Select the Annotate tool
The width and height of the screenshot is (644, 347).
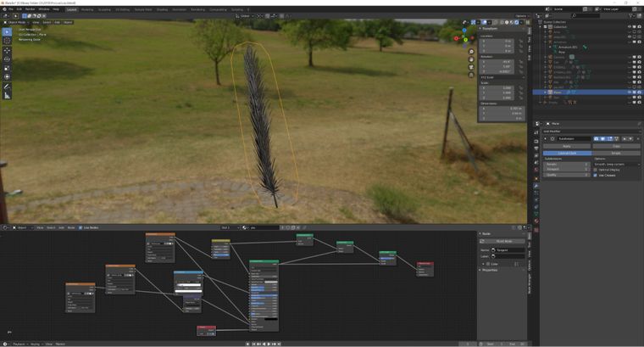coord(7,87)
